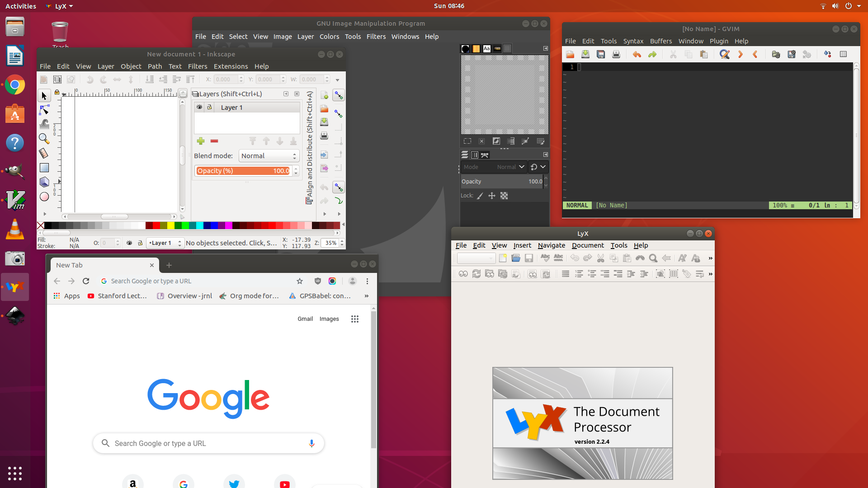Click the GVIM undo arrow icon
This screenshot has width=868, height=488.
637,54
